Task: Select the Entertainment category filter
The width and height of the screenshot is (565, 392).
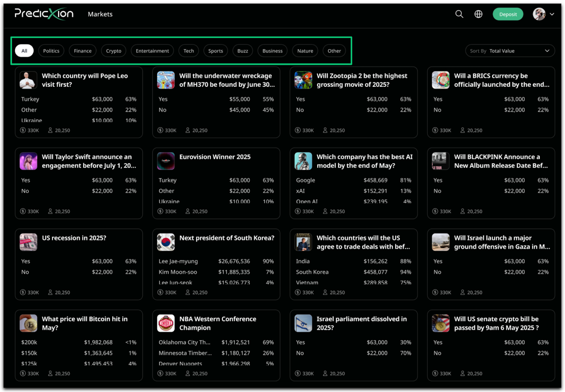Action: click(152, 51)
